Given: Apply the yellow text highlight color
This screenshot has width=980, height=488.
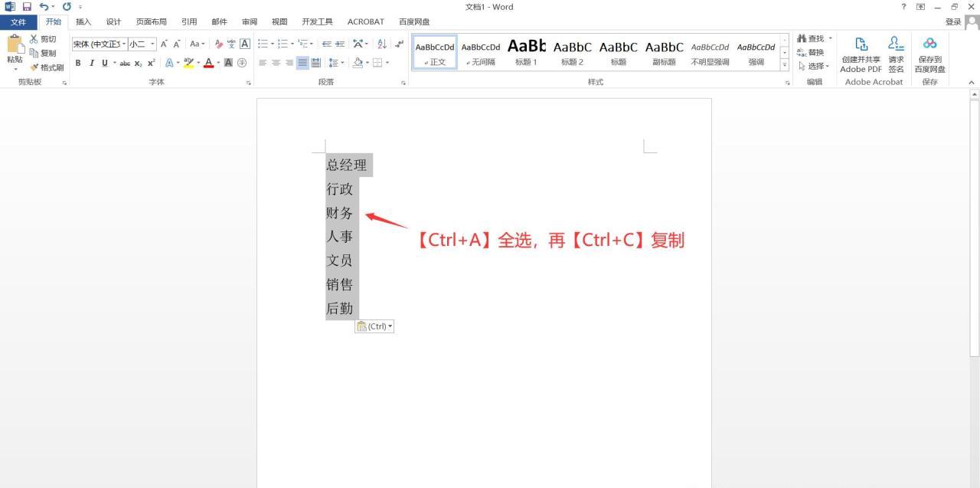Looking at the screenshot, I should click(x=188, y=63).
